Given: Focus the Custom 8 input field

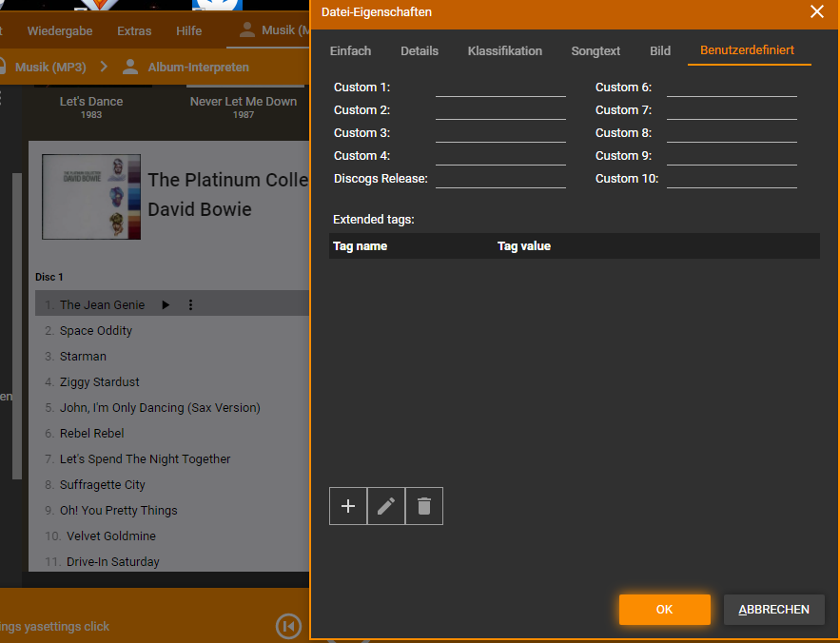Looking at the screenshot, I should (732, 133).
